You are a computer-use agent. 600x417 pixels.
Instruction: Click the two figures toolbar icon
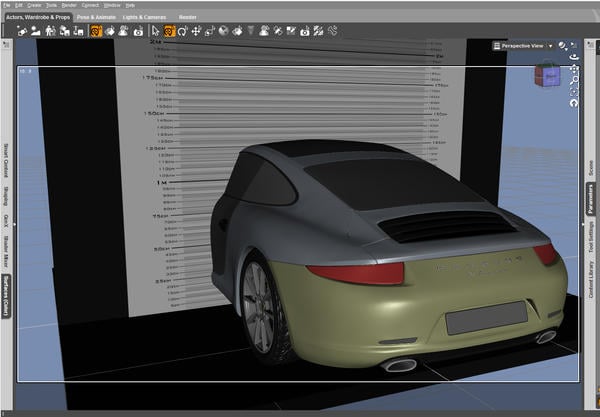tap(50, 31)
